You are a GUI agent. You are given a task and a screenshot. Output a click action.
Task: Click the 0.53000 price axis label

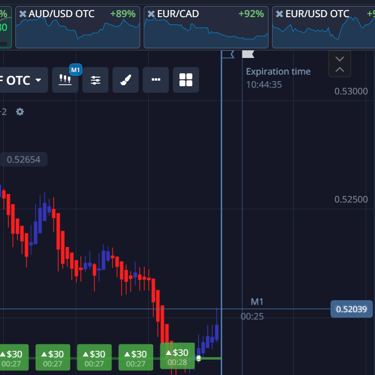351,91
